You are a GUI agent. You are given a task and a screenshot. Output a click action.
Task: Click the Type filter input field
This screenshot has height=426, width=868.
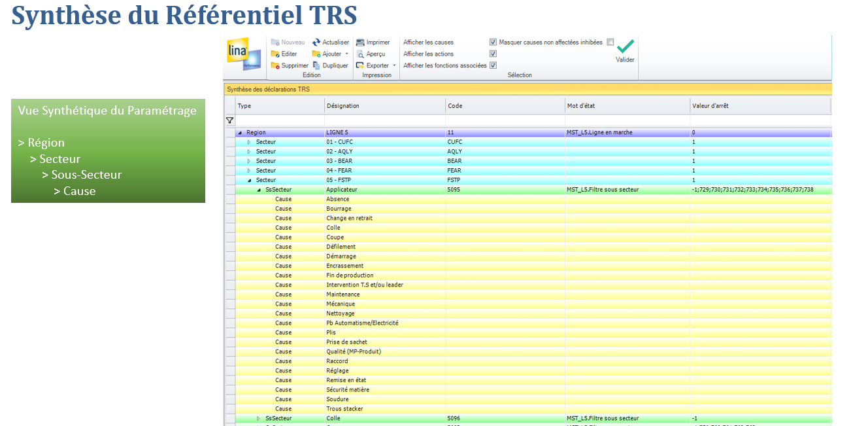click(279, 120)
